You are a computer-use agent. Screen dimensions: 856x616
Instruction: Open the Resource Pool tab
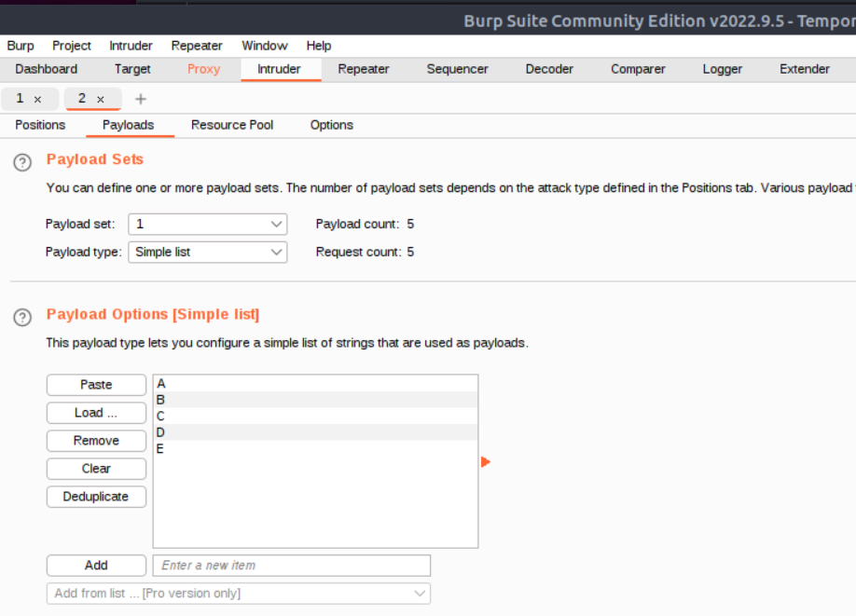click(x=232, y=125)
